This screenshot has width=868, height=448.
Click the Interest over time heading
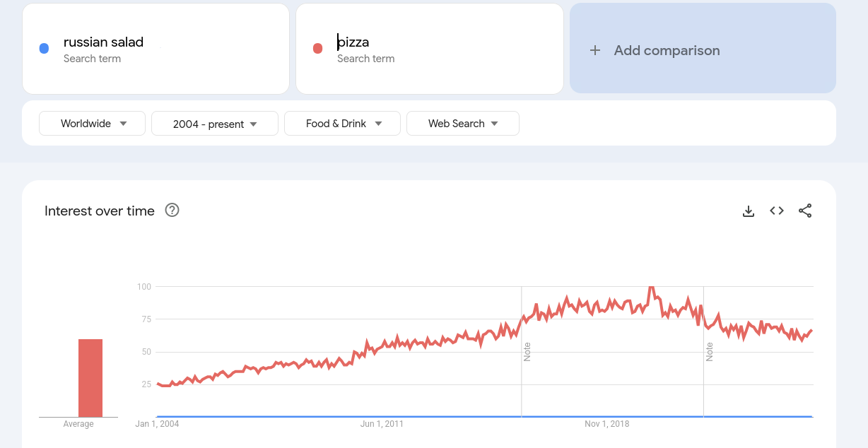pos(100,211)
